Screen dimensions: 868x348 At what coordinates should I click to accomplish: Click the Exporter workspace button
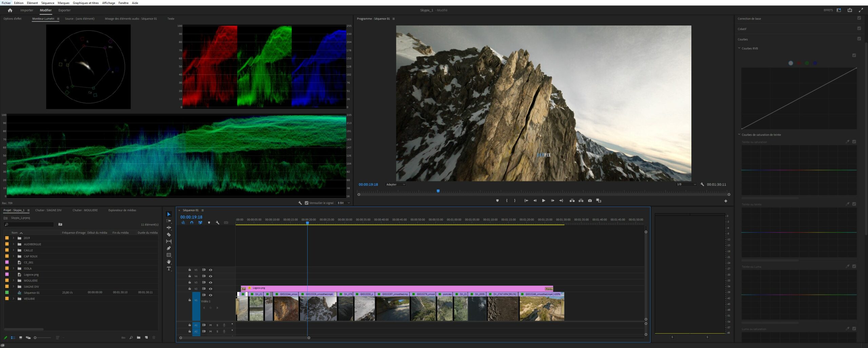point(64,10)
